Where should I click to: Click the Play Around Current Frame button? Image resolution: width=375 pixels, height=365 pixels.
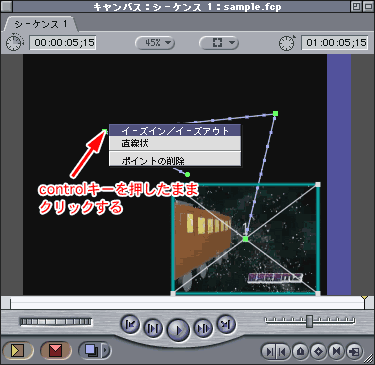[x=203, y=328]
